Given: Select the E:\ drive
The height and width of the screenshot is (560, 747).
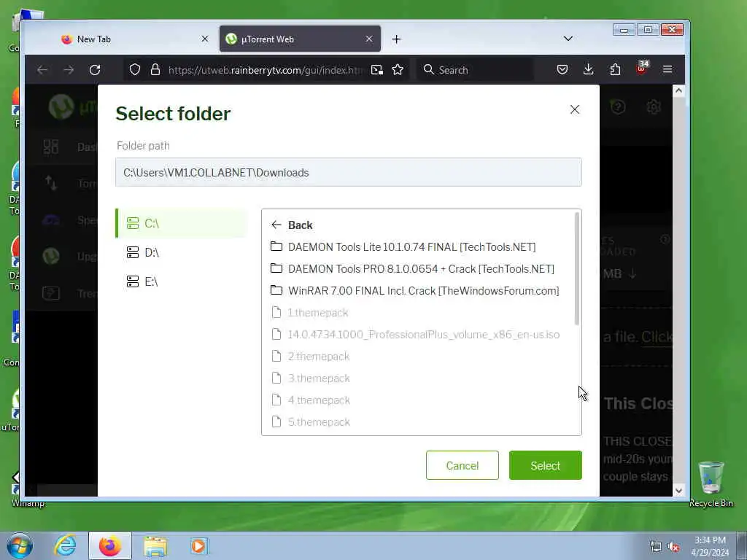Looking at the screenshot, I should click(182, 281).
